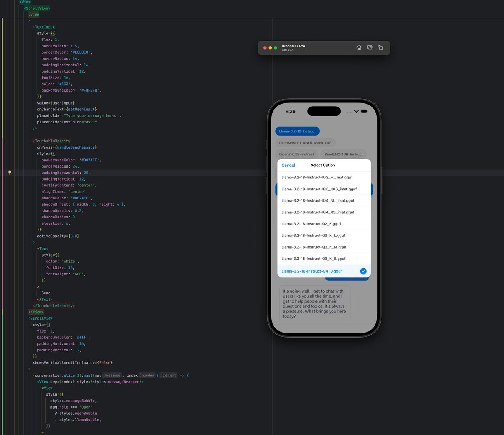This screenshot has width=504, height=435.
Task: Click the 'Send' text in the code
Action: point(46,293)
